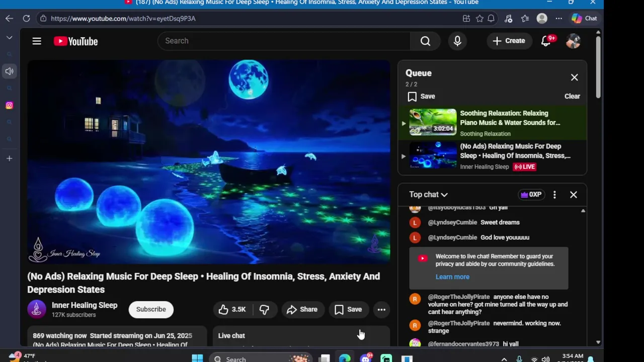
Task: Open the YouTube hamburger guide menu
Action: 37,41
